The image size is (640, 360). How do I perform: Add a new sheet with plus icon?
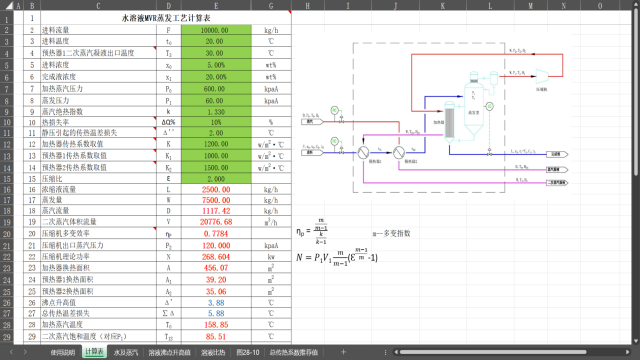pyautogui.click(x=343, y=352)
